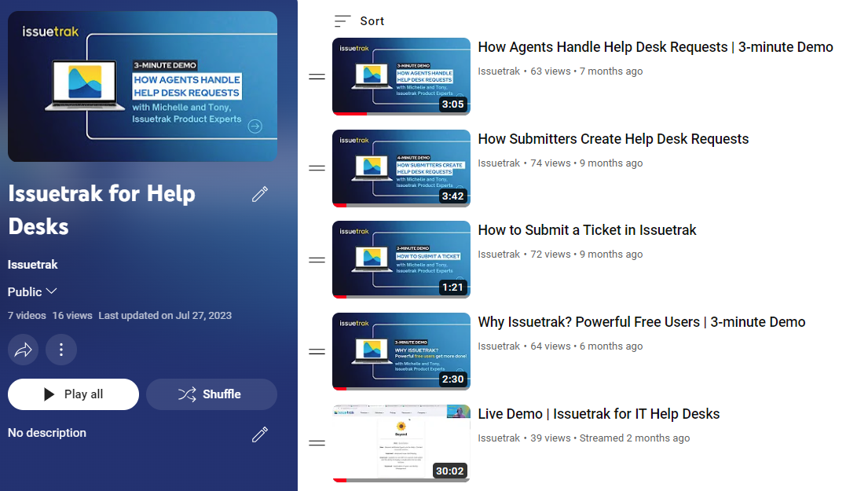The width and height of the screenshot is (868, 491).
Task: Click Issuetrak channel name on 74 views row
Action: coord(499,163)
